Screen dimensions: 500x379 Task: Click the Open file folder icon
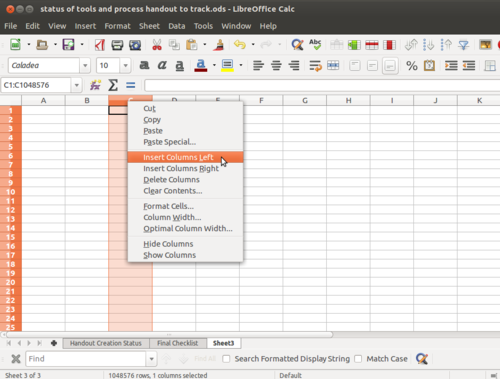point(42,44)
